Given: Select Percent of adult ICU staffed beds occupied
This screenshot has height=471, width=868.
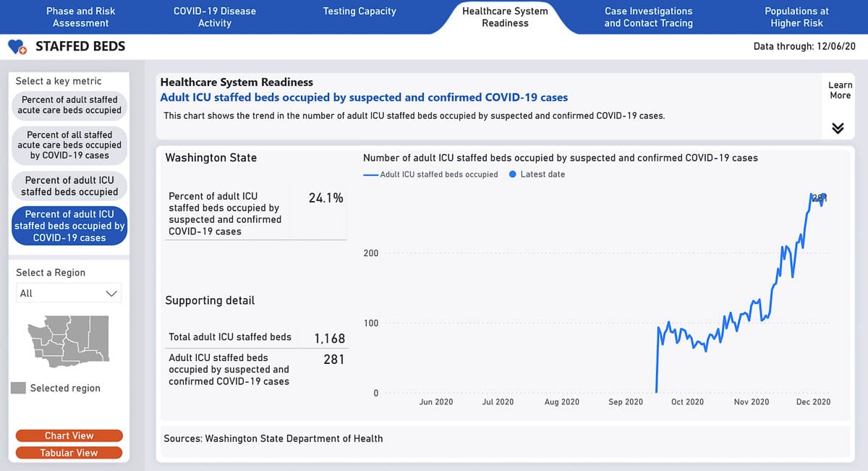Looking at the screenshot, I should 69,186.
